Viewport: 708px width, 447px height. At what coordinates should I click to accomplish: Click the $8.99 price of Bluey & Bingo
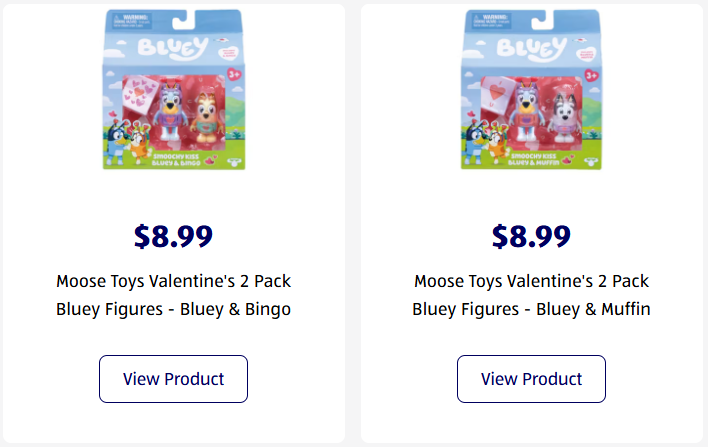(173, 236)
